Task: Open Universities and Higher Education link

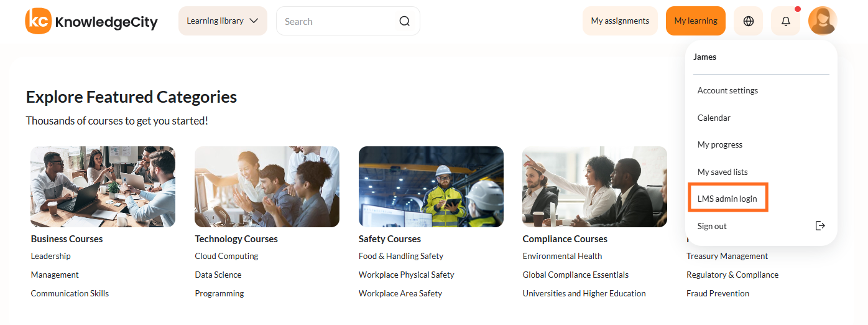Action: point(584,293)
